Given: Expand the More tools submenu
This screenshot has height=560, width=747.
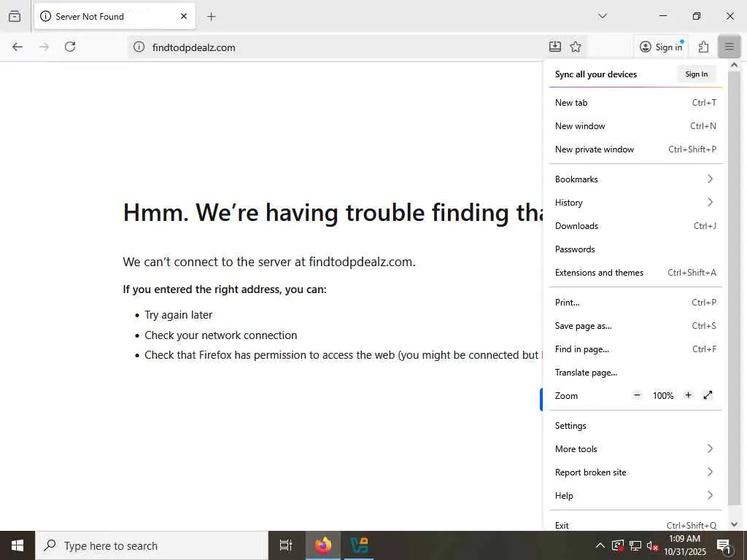Looking at the screenshot, I should [x=635, y=449].
